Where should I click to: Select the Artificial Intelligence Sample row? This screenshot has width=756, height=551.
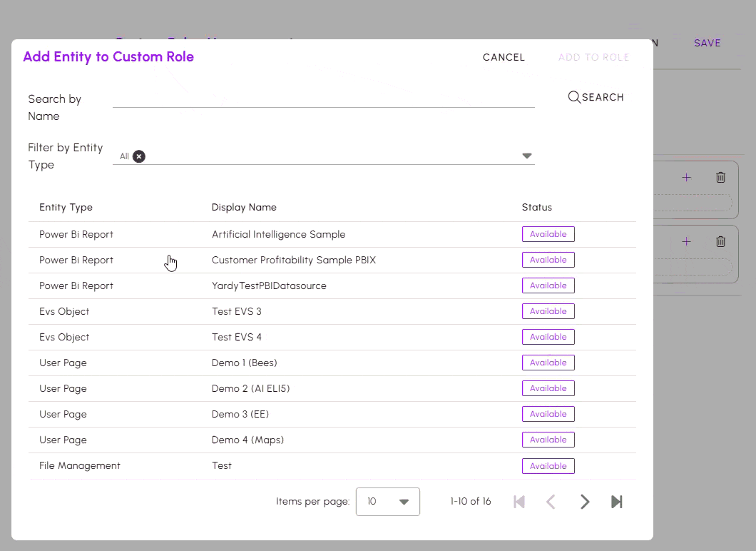(278, 234)
